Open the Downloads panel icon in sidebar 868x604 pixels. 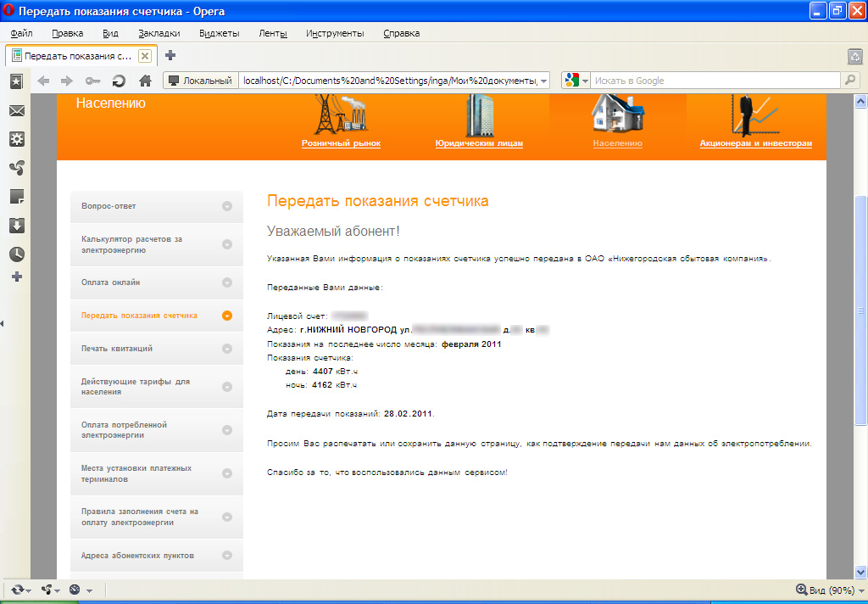coord(16,226)
